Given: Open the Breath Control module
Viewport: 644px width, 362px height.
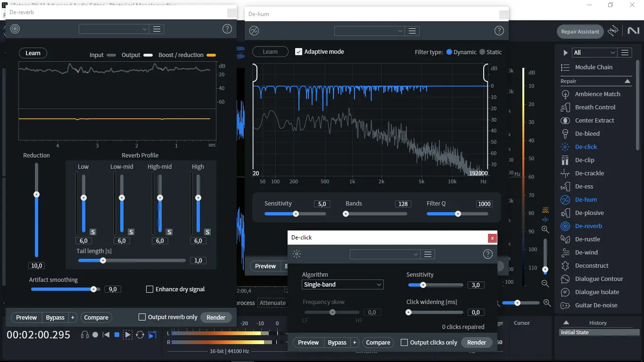Looking at the screenshot, I should (589, 107).
